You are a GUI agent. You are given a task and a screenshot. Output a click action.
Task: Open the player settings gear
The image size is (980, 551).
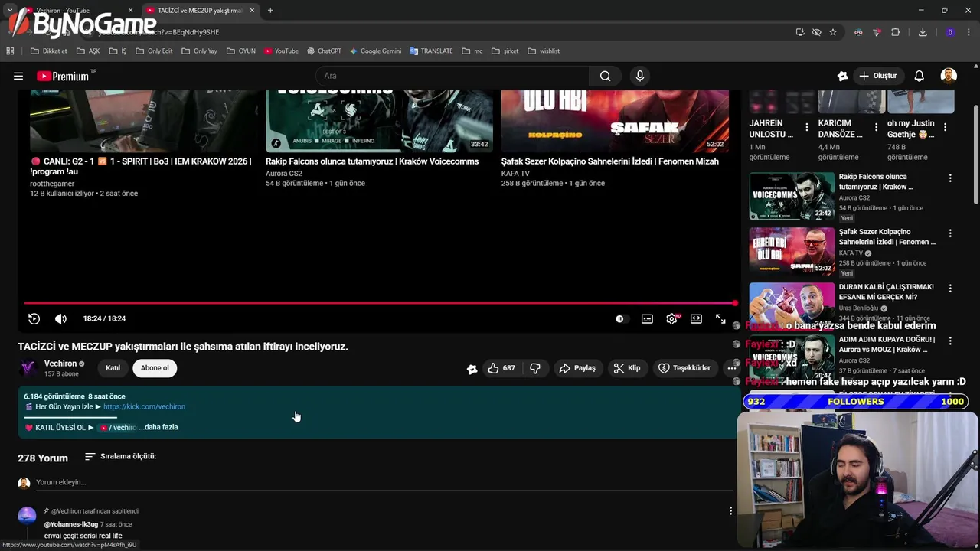point(671,319)
